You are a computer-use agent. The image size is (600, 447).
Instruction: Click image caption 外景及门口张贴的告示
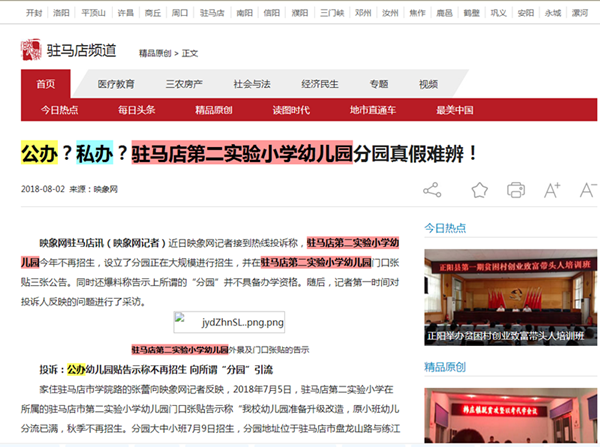pyautogui.click(x=269, y=349)
